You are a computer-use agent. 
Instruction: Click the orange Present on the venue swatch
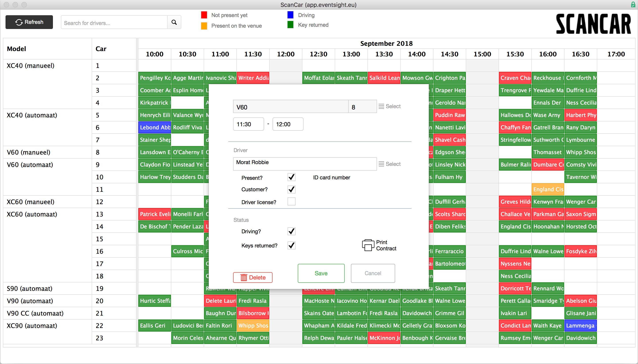coord(204,26)
